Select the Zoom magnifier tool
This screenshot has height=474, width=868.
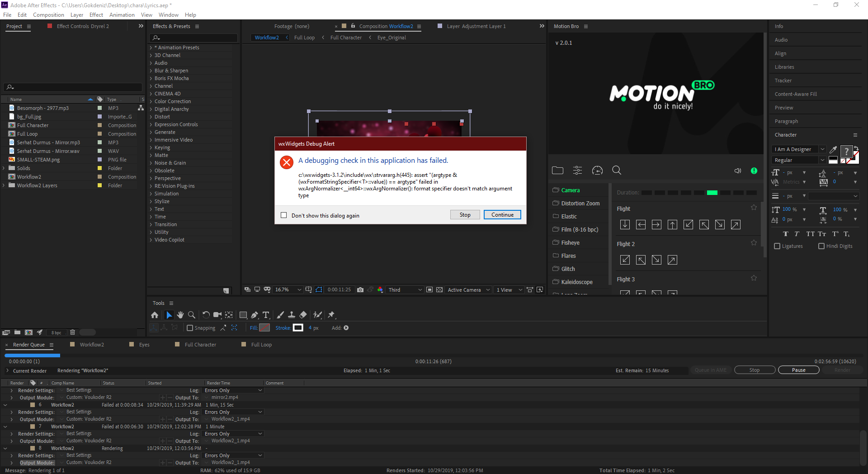tap(192, 315)
